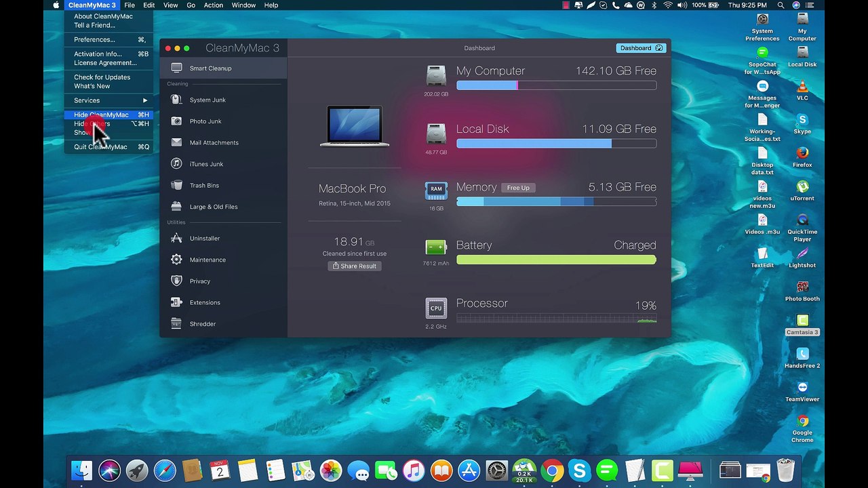Click the Share Result button

click(x=354, y=266)
